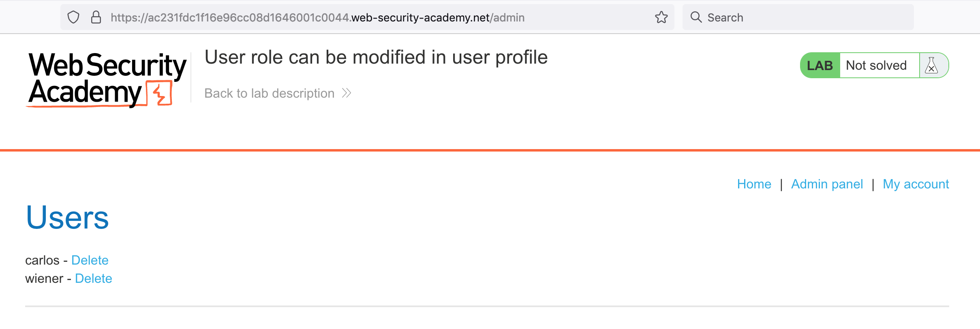
Task: Delete the user wiener
Action: pos(94,278)
